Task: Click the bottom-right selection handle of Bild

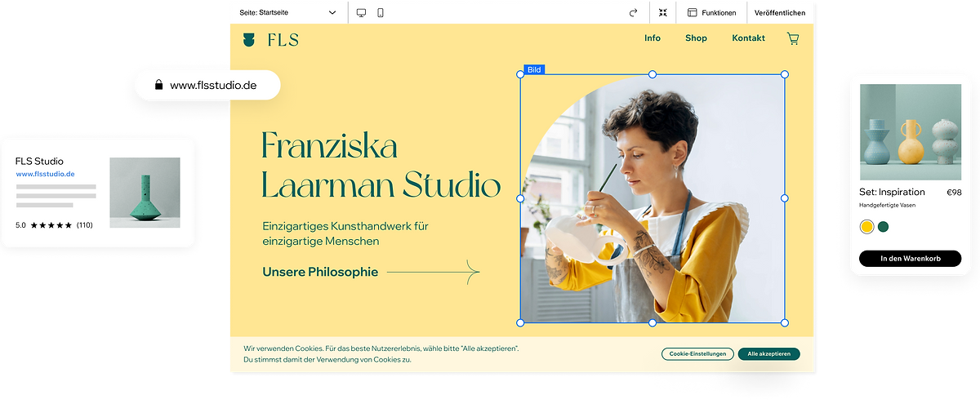Action: pyautogui.click(x=785, y=323)
